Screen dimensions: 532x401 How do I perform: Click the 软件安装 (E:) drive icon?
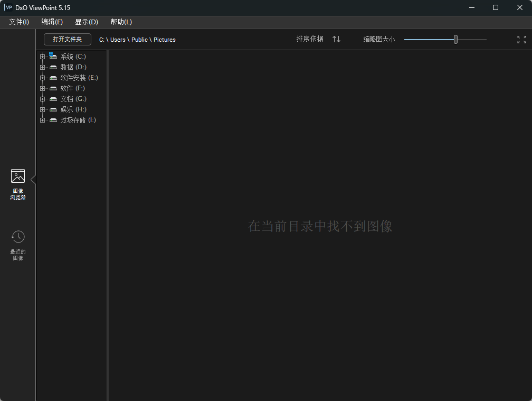(53, 78)
